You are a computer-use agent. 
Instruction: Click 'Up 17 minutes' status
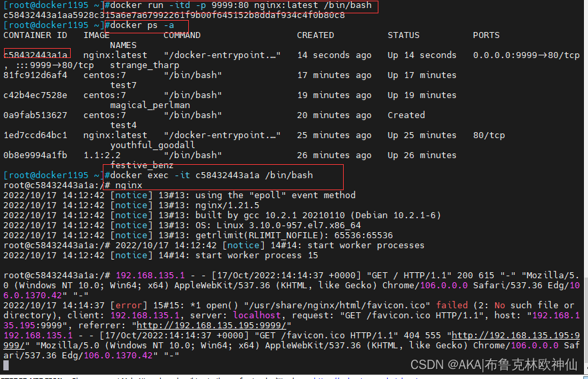422,75
